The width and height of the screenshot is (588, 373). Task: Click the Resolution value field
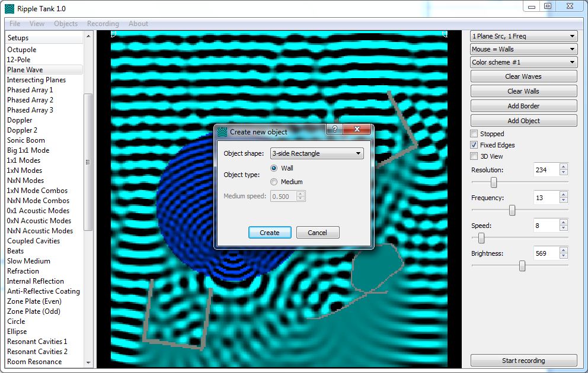coord(546,170)
